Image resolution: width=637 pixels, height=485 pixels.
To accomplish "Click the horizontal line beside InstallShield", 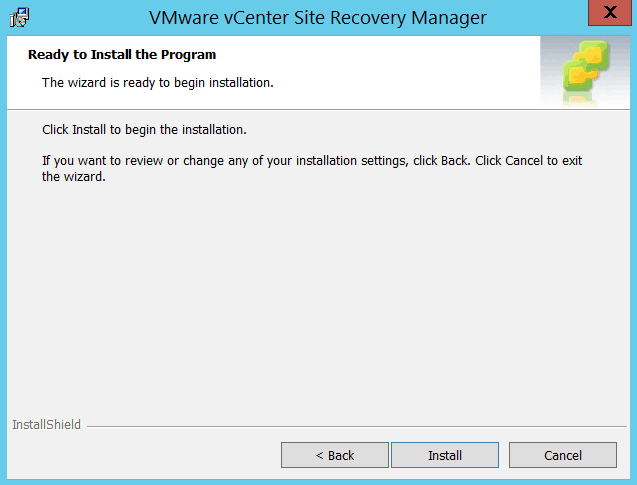I will click(350, 426).
